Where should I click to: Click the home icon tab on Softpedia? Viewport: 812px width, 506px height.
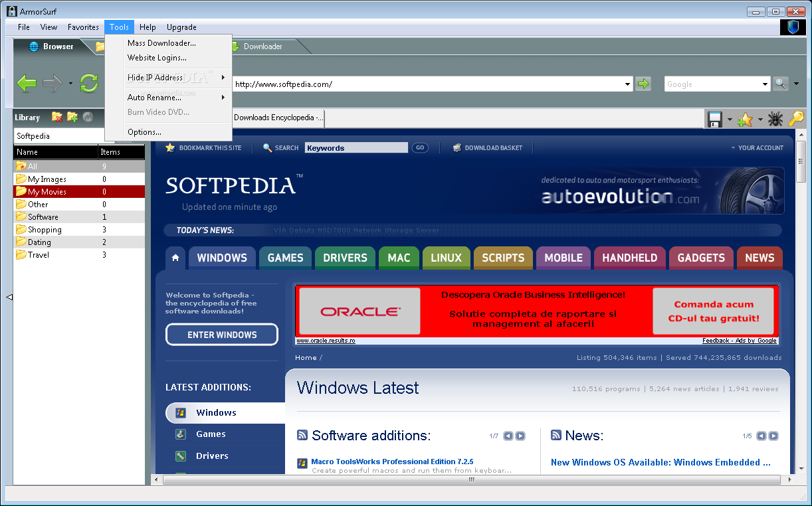[x=175, y=258]
